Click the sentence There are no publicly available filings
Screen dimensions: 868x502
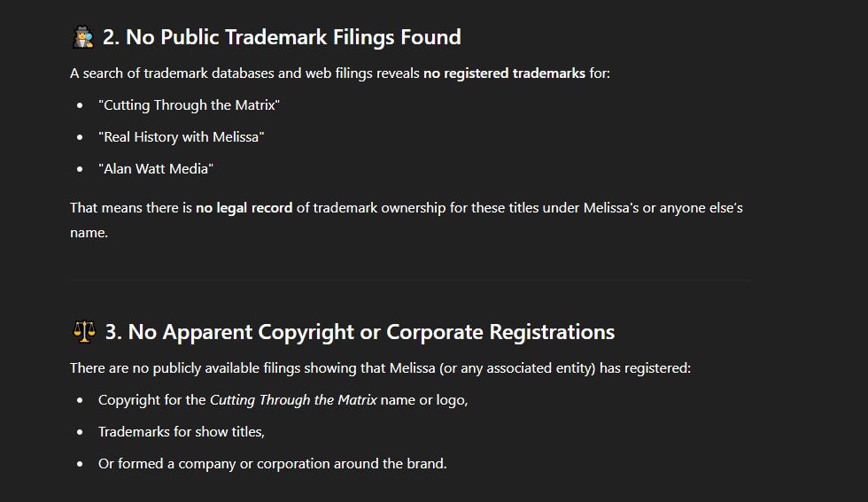click(x=380, y=368)
